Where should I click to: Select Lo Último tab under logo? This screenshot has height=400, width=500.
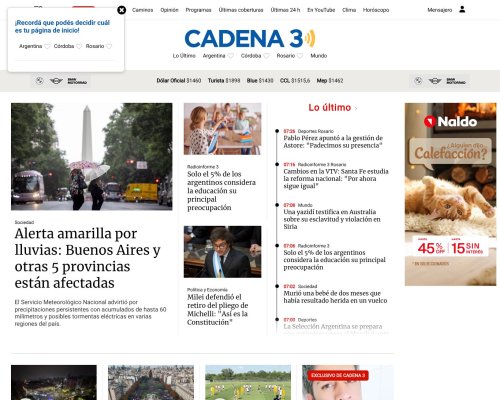(184, 56)
